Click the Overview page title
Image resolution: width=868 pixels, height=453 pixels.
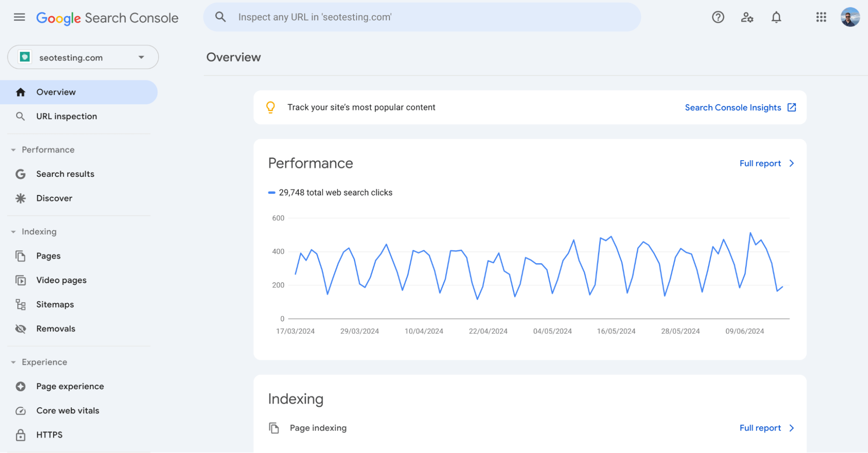[234, 57]
